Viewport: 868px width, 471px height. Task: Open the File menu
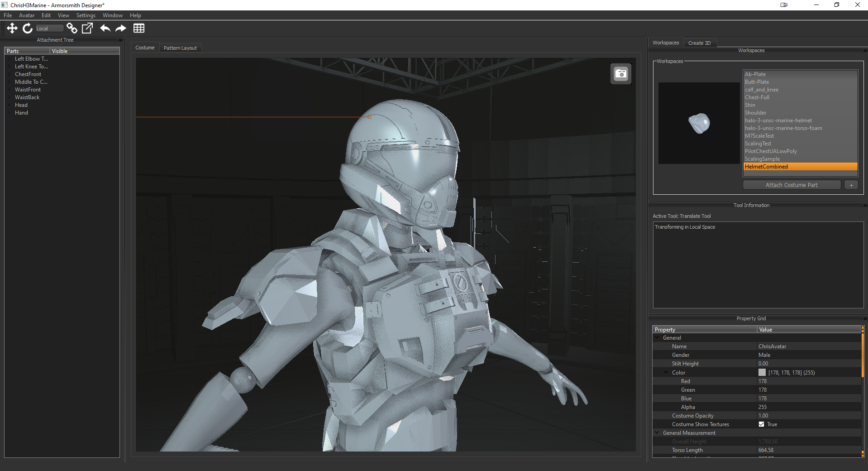8,15
